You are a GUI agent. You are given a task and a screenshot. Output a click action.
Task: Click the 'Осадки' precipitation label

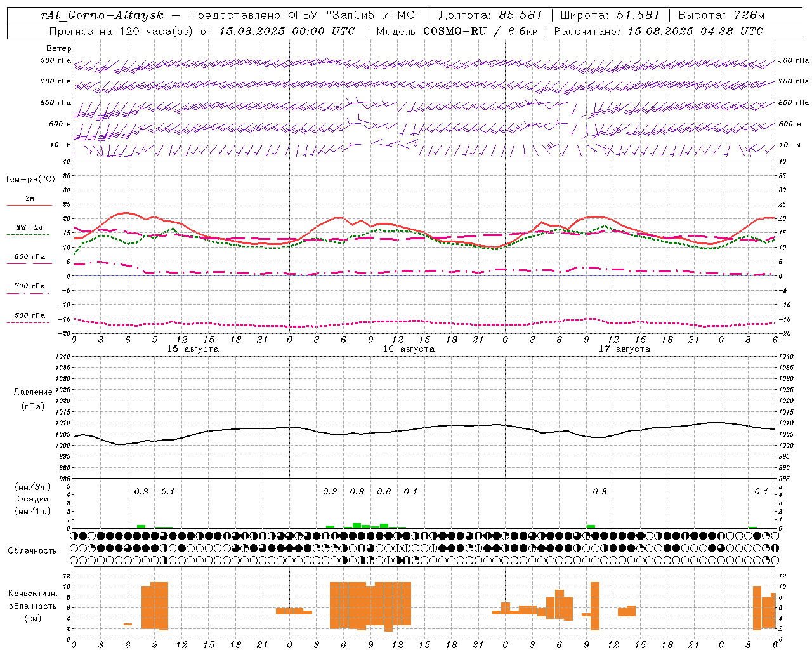(x=32, y=499)
